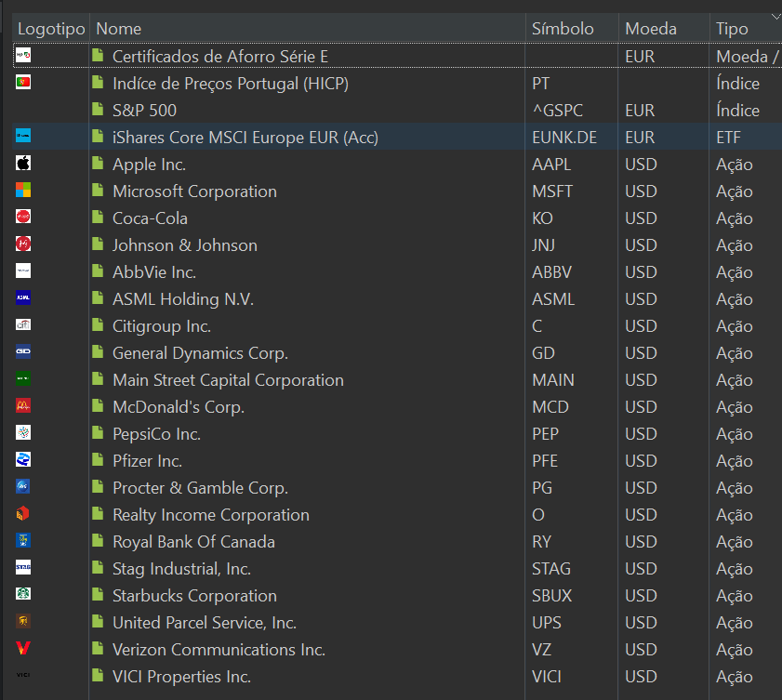Image resolution: width=782 pixels, height=700 pixels.
Task: Click the General Dynamics logo icon
Action: [x=23, y=351]
